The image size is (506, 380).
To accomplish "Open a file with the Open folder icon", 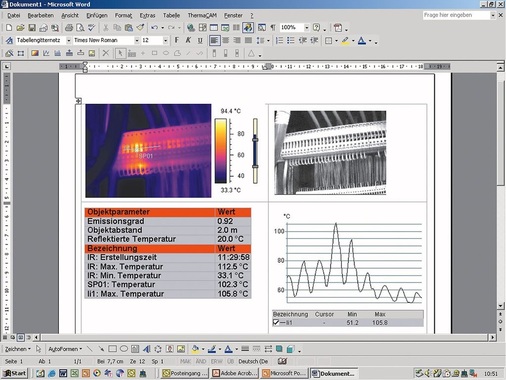I will click(x=20, y=28).
